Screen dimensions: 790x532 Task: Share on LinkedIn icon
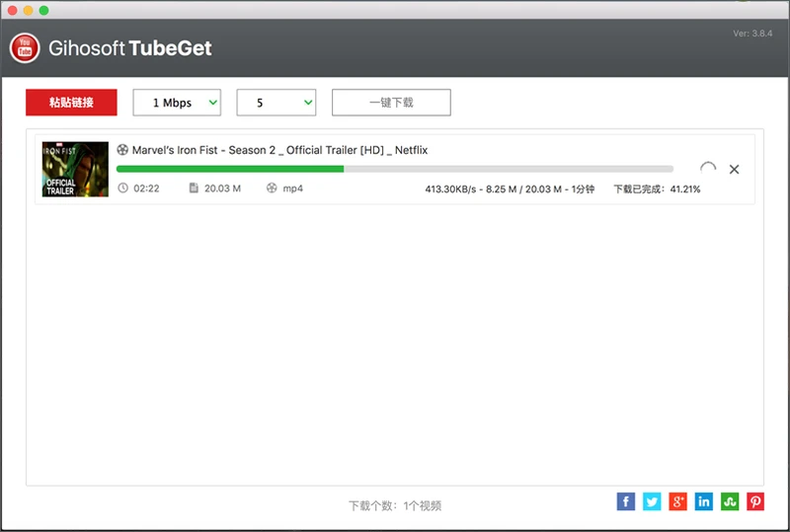(704, 501)
